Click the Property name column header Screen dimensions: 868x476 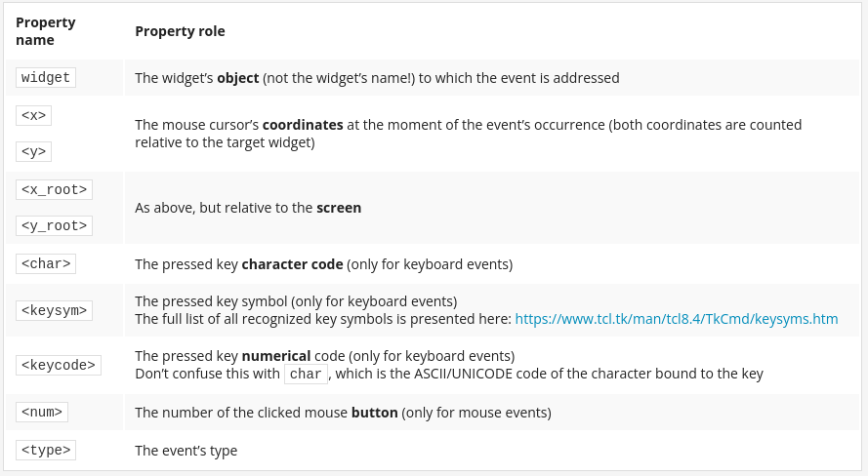pyautogui.click(x=45, y=31)
